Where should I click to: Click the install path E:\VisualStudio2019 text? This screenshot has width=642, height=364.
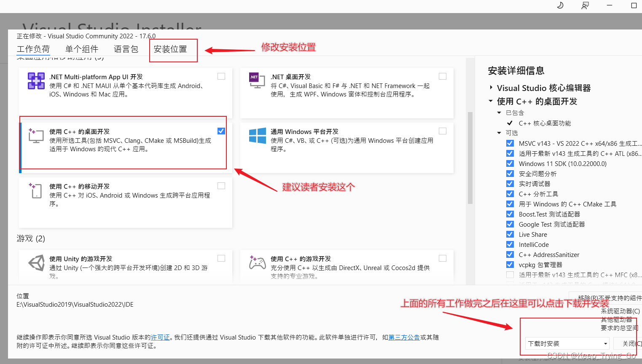pyautogui.click(x=75, y=304)
